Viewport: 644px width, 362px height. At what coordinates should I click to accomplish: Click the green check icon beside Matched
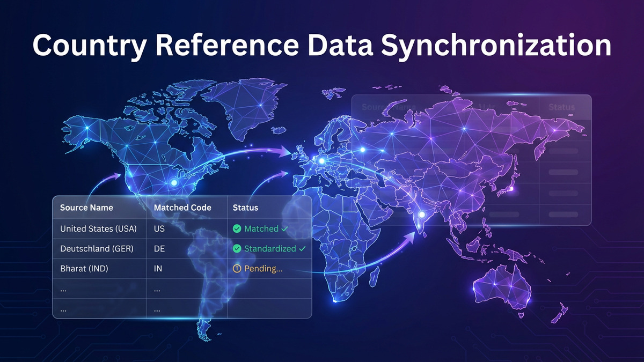[237, 228]
